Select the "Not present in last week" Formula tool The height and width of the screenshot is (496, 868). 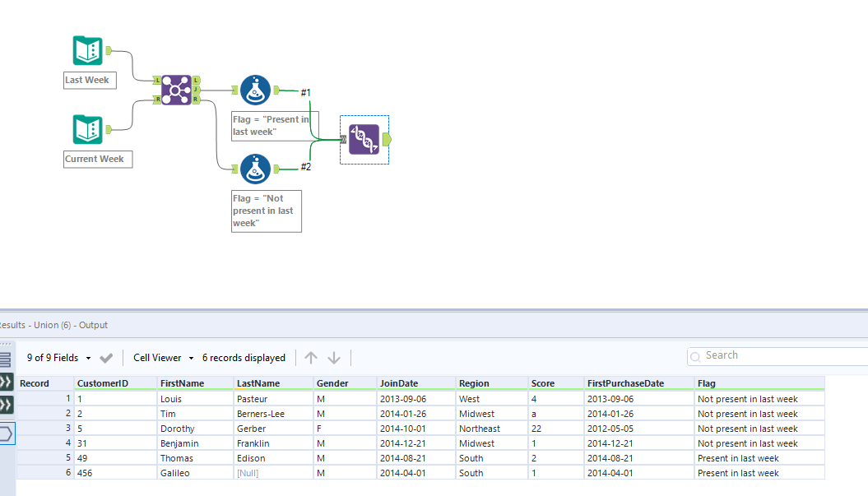pyautogui.click(x=255, y=169)
